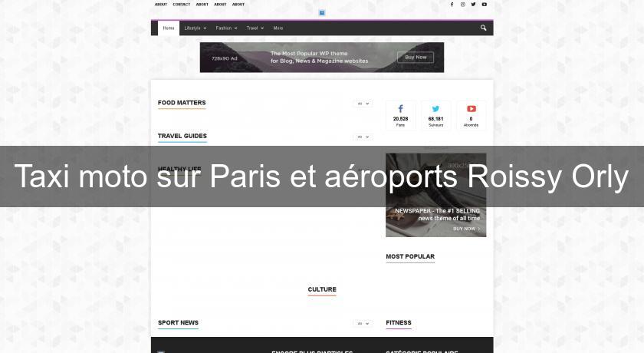The image size is (644, 353).
Task: Expand the All filter for Sport News
Action: [x=363, y=323]
